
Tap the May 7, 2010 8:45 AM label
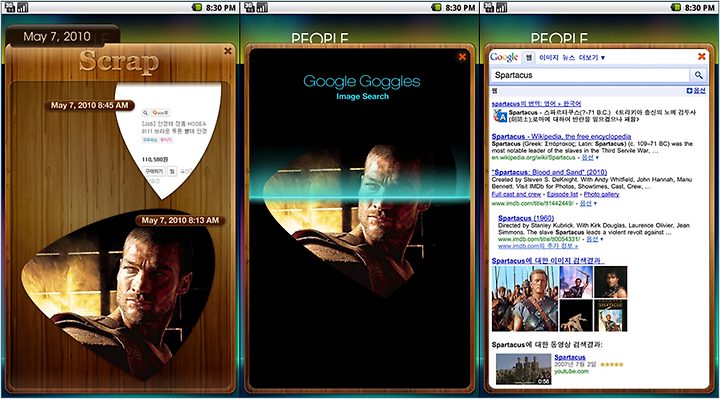[x=90, y=105]
